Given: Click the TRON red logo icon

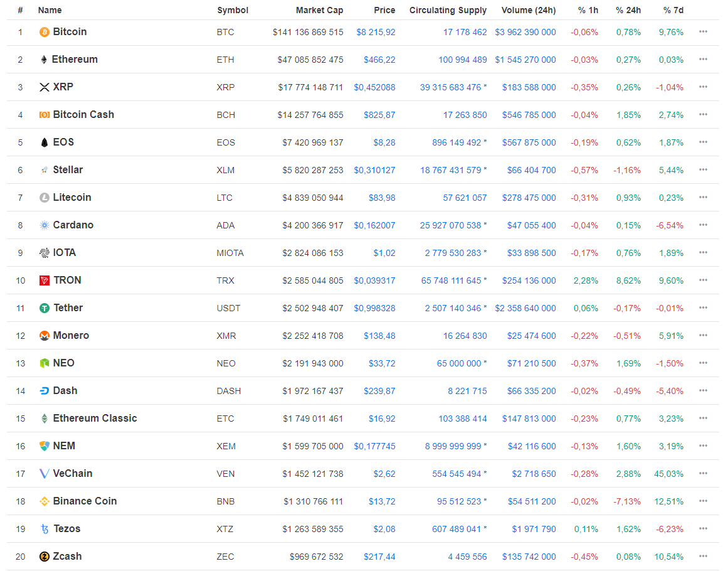Looking at the screenshot, I should coord(45,280).
